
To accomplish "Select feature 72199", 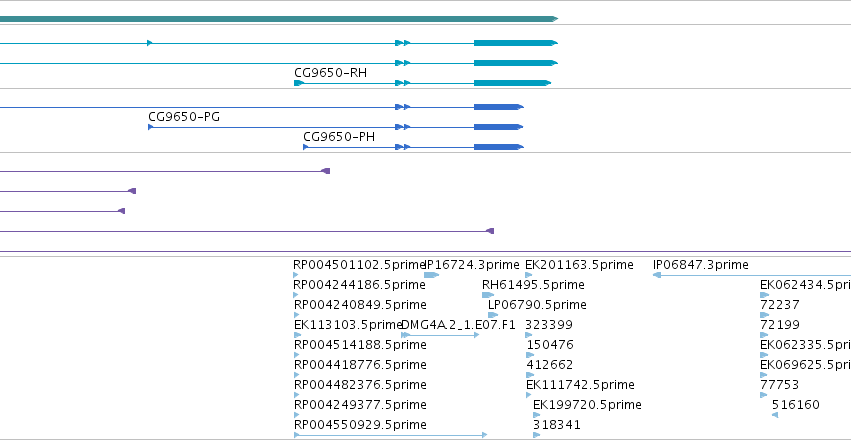I will (x=780, y=325).
